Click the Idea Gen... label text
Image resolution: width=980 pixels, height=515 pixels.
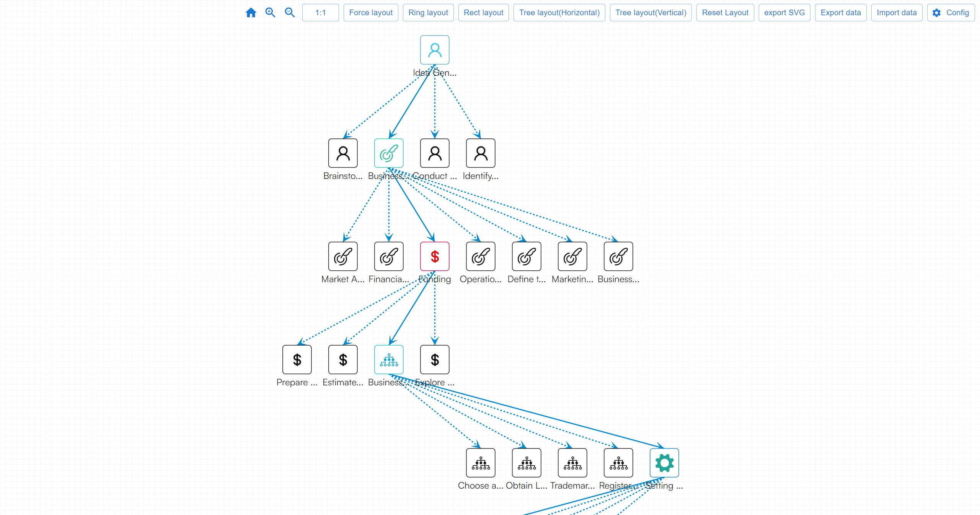435,73
